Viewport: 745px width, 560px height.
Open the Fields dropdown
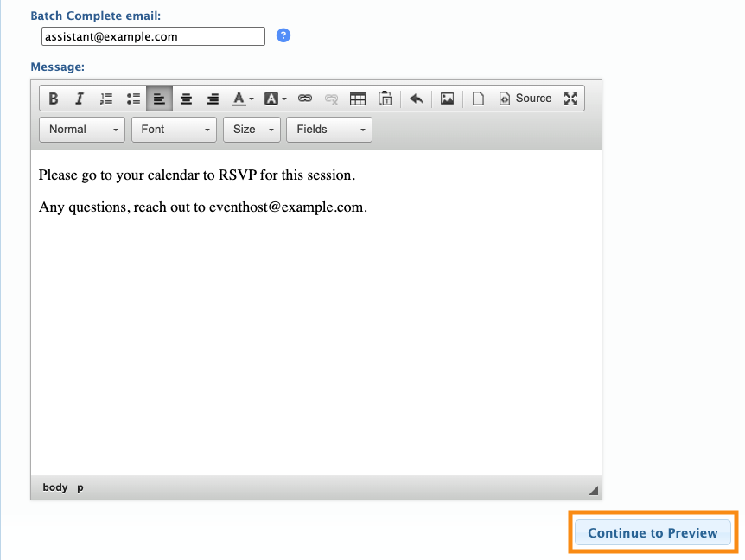pos(329,130)
